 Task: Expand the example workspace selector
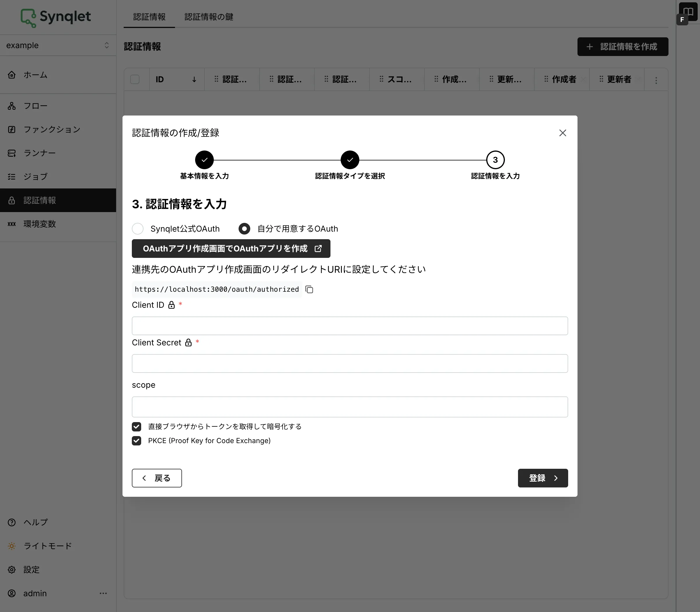click(58, 45)
